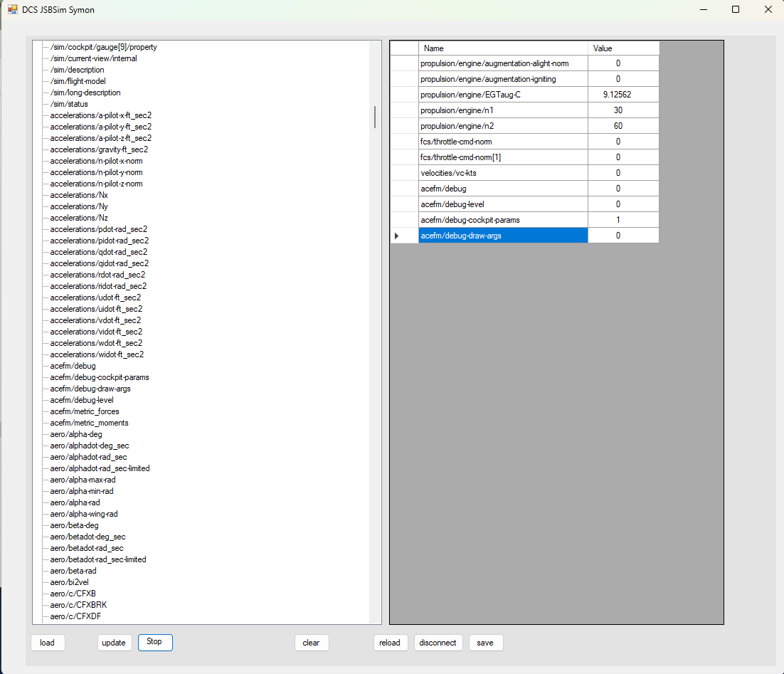Click the update button
Screen dimensions: 784x674
point(114,643)
